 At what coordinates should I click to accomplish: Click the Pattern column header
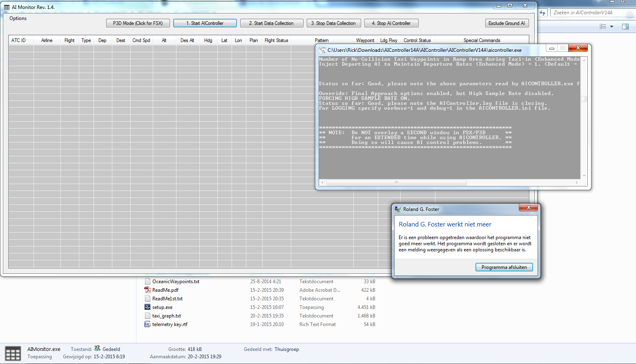pyautogui.click(x=322, y=40)
